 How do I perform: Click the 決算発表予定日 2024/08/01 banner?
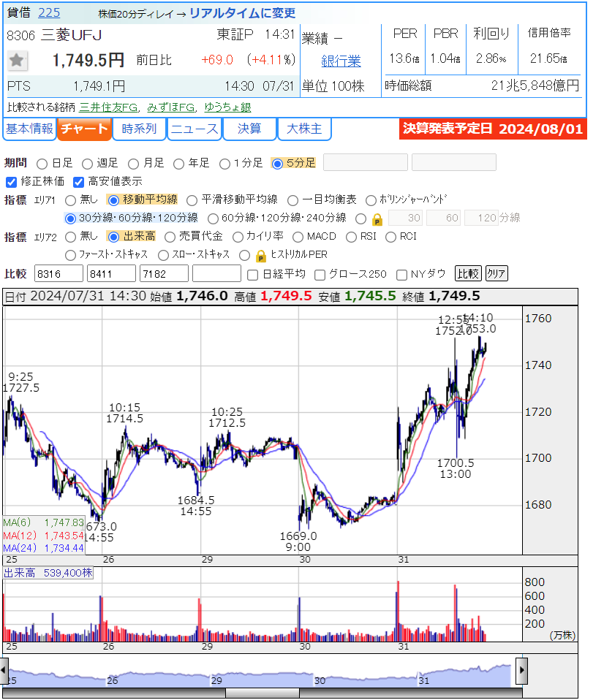[493, 129]
